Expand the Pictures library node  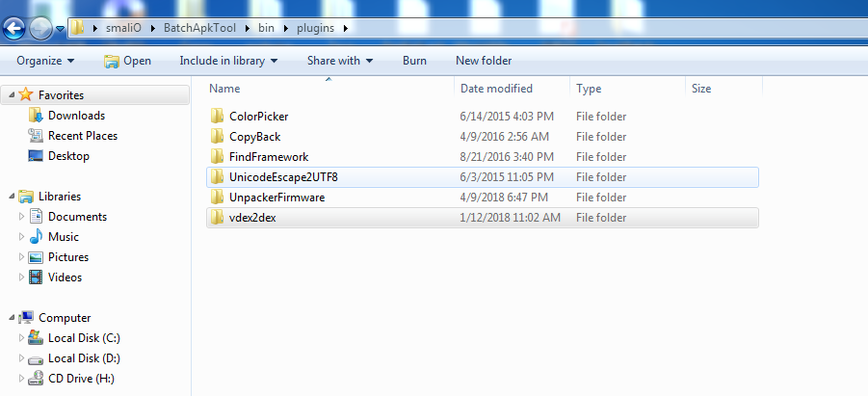point(22,257)
